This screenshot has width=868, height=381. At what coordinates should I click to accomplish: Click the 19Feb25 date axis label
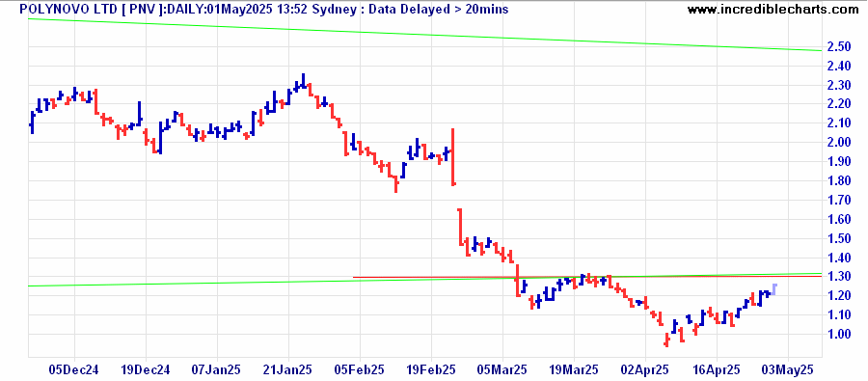pyautogui.click(x=431, y=369)
